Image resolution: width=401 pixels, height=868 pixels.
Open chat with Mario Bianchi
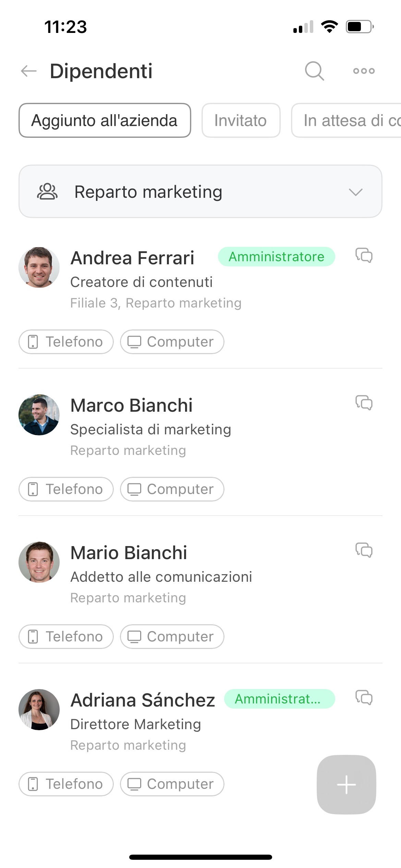364,550
